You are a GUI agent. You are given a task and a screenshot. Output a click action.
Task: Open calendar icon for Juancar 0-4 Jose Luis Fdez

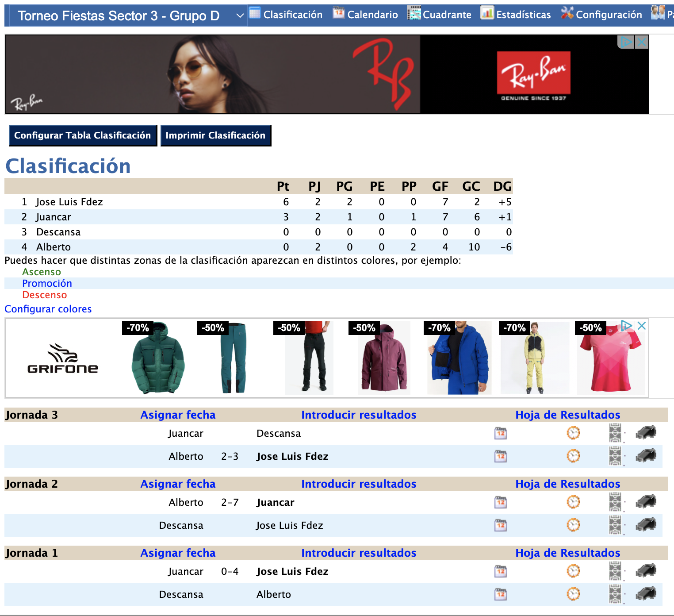tap(501, 571)
